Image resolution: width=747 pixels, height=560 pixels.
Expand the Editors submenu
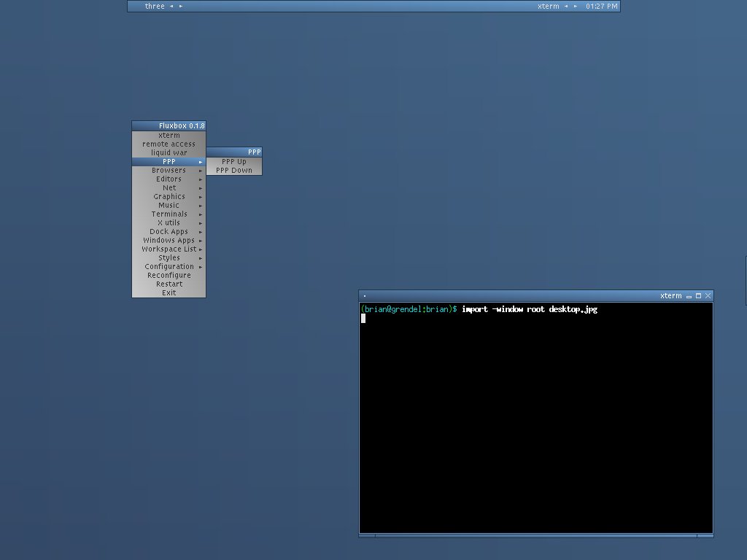tap(169, 179)
